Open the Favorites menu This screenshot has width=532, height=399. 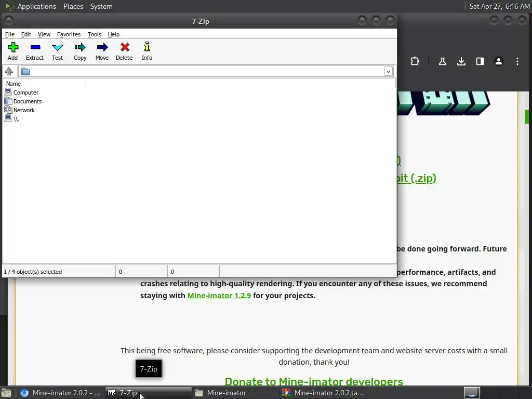click(69, 34)
